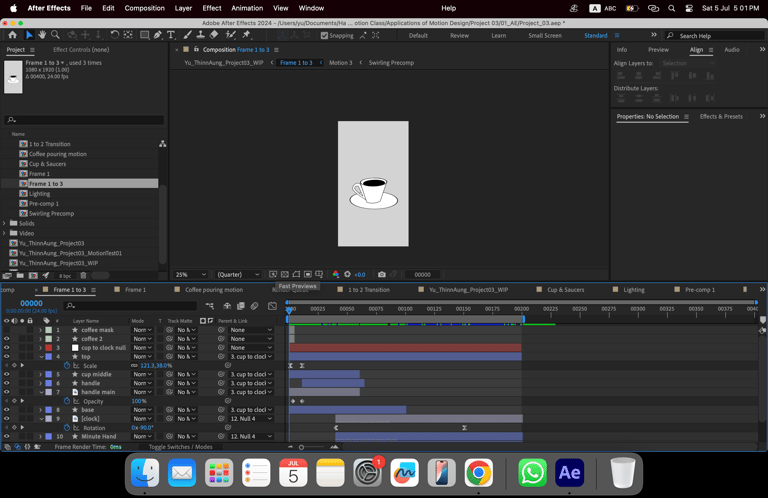Click the motion blur icon in timeline

pos(254,306)
